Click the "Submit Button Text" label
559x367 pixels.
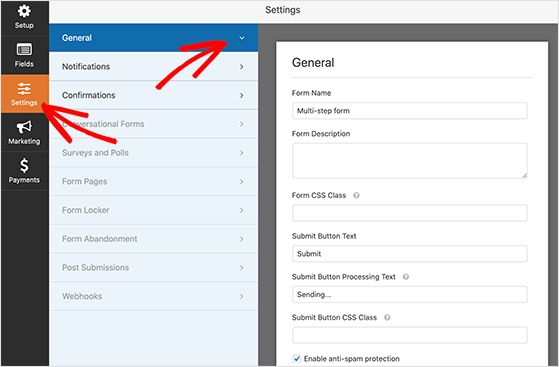coord(324,236)
